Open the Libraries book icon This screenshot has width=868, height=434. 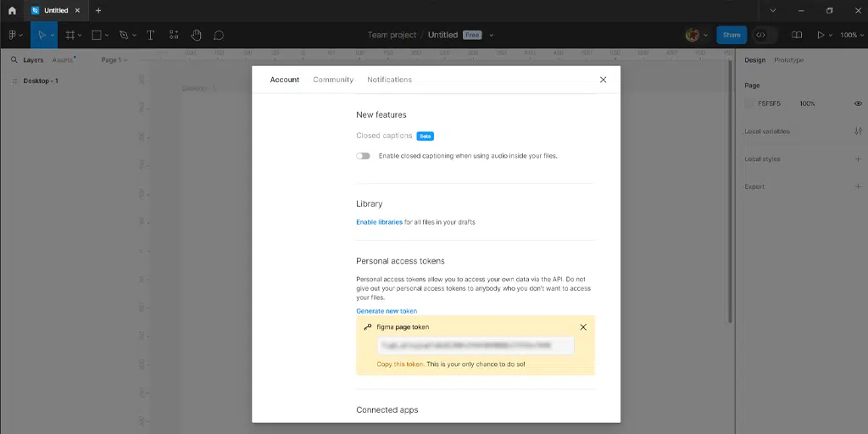pyautogui.click(x=797, y=35)
